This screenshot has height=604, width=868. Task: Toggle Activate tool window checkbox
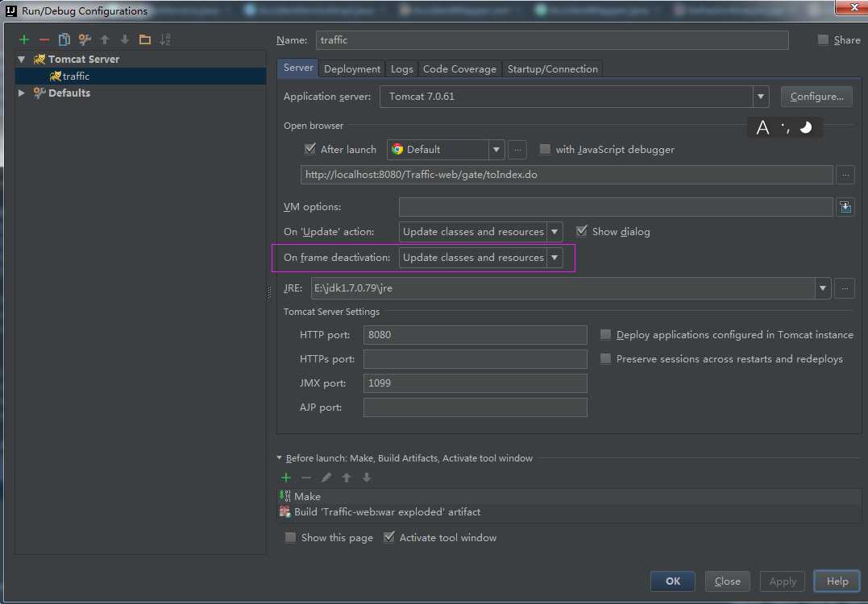click(389, 536)
